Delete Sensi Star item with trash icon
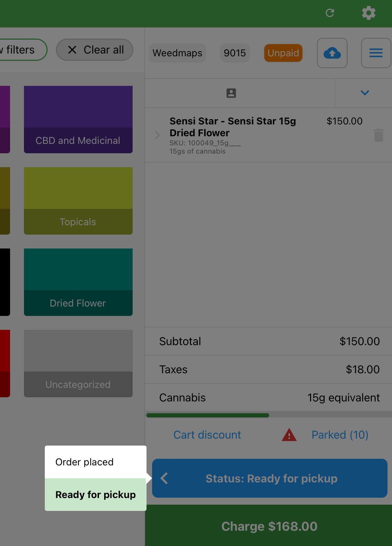Screen dimensions: 392x546 coord(379,135)
